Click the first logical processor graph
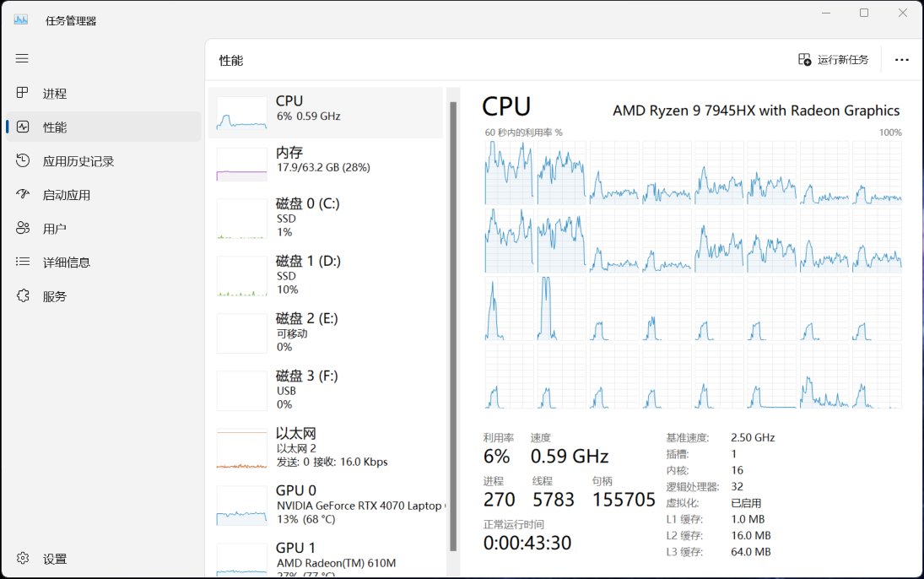 point(509,173)
